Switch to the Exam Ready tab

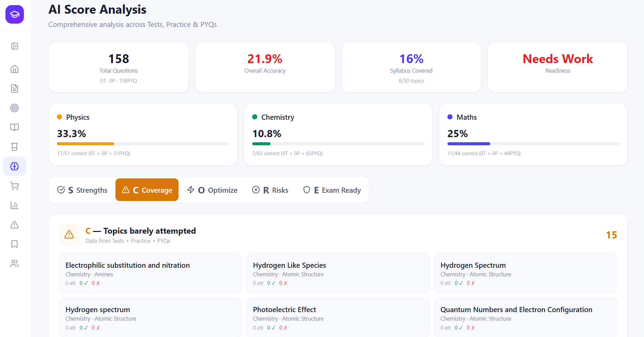point(332,190)
